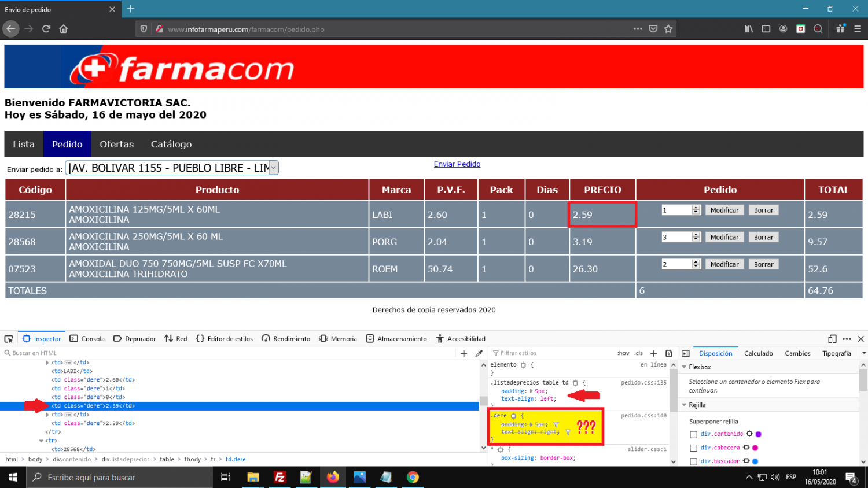This screenshot has height=488, width=868.
Task: Collapse the tr node above td 28568
Action: click(x=41, y=441)
